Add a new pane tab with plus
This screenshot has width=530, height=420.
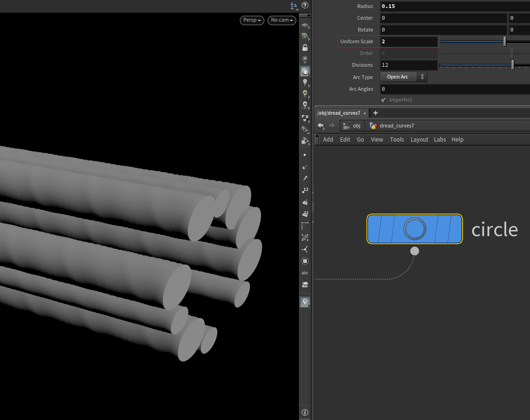(x=376, y=113)
